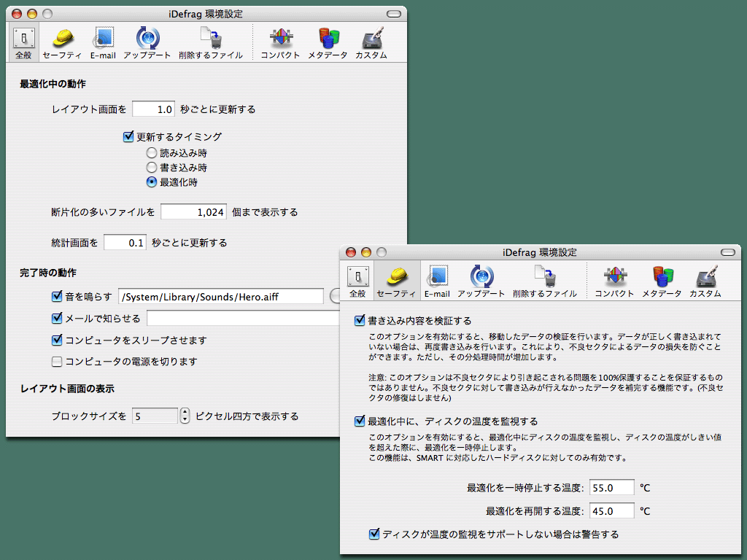Click toolbar toggle pill in front window title bar
747x560 pixels.
point(728,252)
